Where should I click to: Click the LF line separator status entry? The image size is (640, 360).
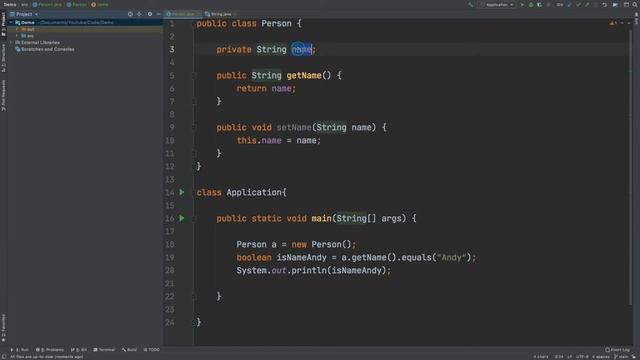coord(570,357)
